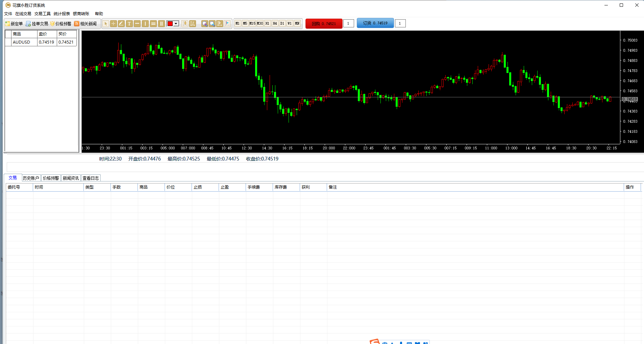Image resolution: width=644 pixels, height=344 pixels.
Task: Click 卖价 column header
Action: coord(47,34)
